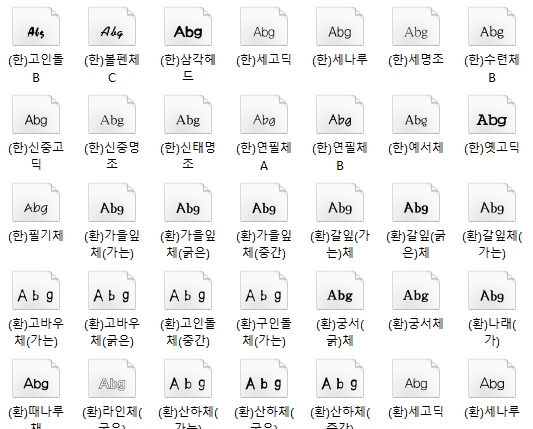
Task: Select the (환)갈잎(가는)체 font icon
Action: (340, 203)
